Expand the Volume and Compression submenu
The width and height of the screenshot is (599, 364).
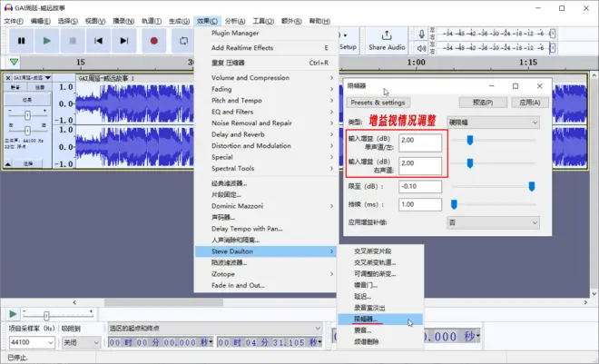pos(266,77)
